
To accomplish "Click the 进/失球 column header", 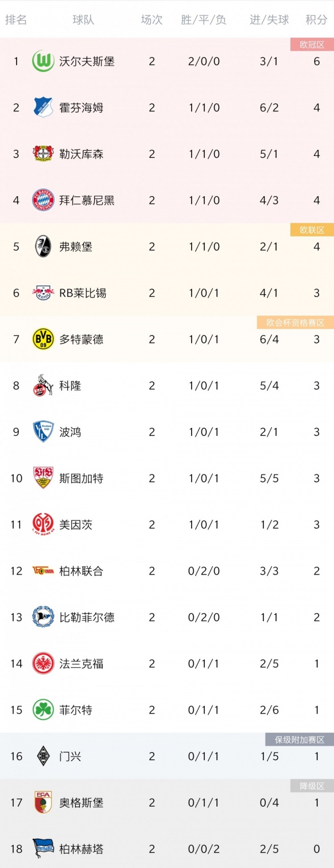I will click(x=269, y=20).
